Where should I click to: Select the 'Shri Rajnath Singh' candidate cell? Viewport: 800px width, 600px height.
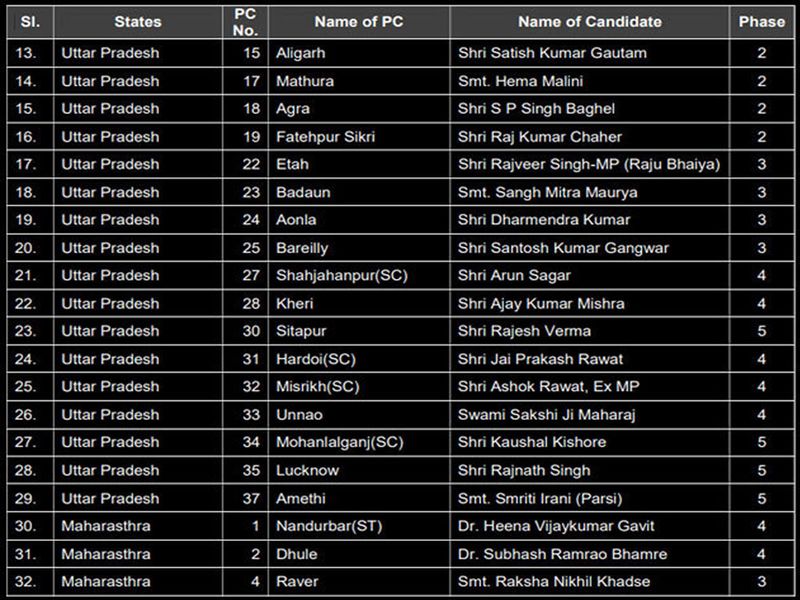pyautogui.click(x=524, y=470)
